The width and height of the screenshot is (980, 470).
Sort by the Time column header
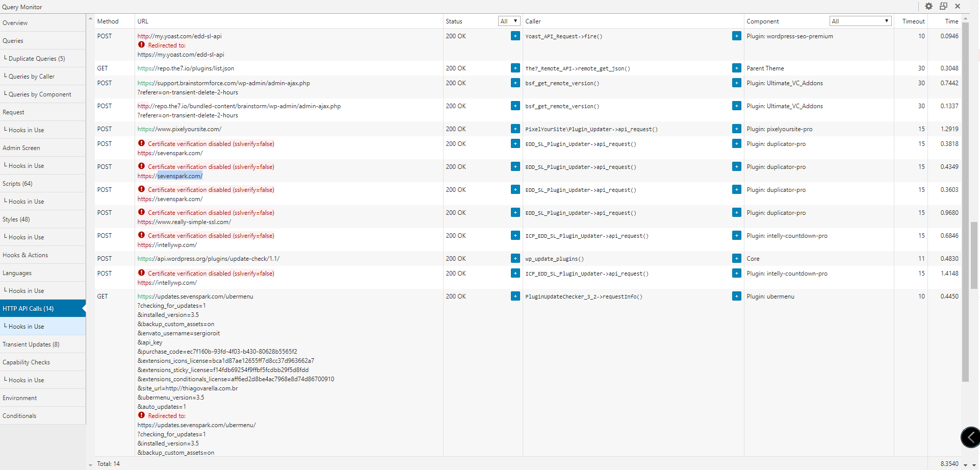951,21
